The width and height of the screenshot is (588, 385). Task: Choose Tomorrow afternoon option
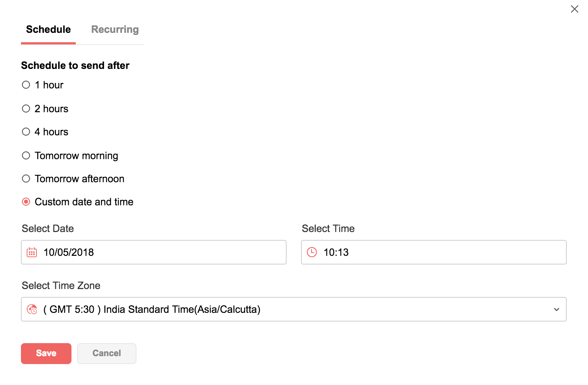[26, 179]
